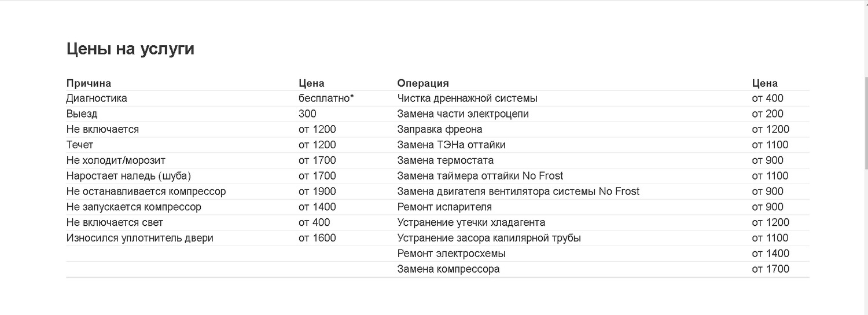Click the 'Операция' column header
Screen dimensions: 868x315
point(423,83)
